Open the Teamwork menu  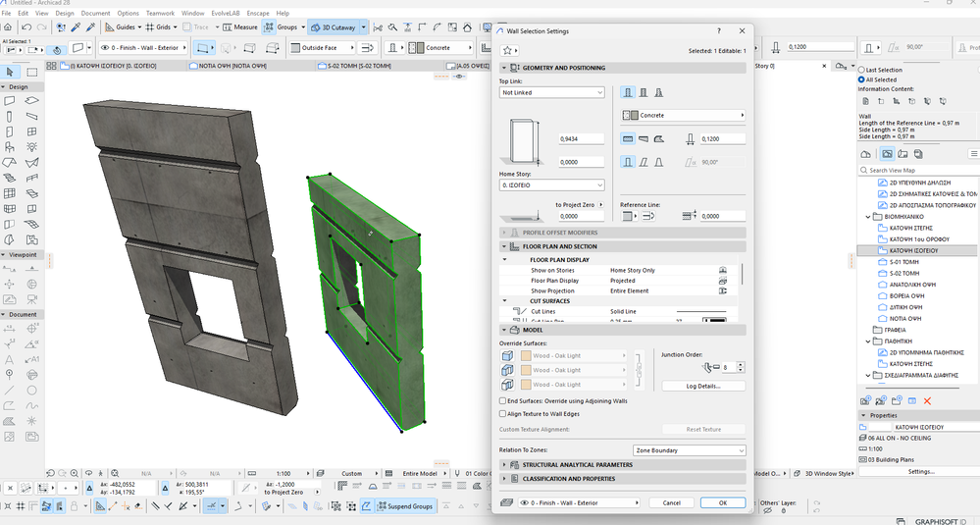coord(160,13)
